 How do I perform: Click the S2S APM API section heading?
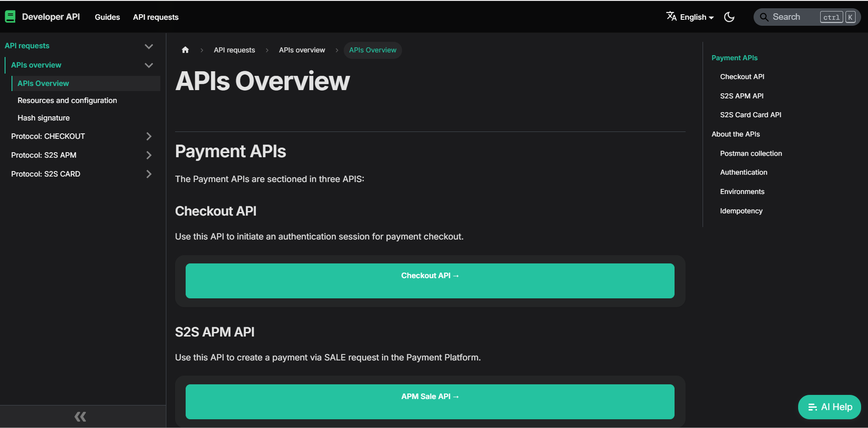tap(215, 332)
